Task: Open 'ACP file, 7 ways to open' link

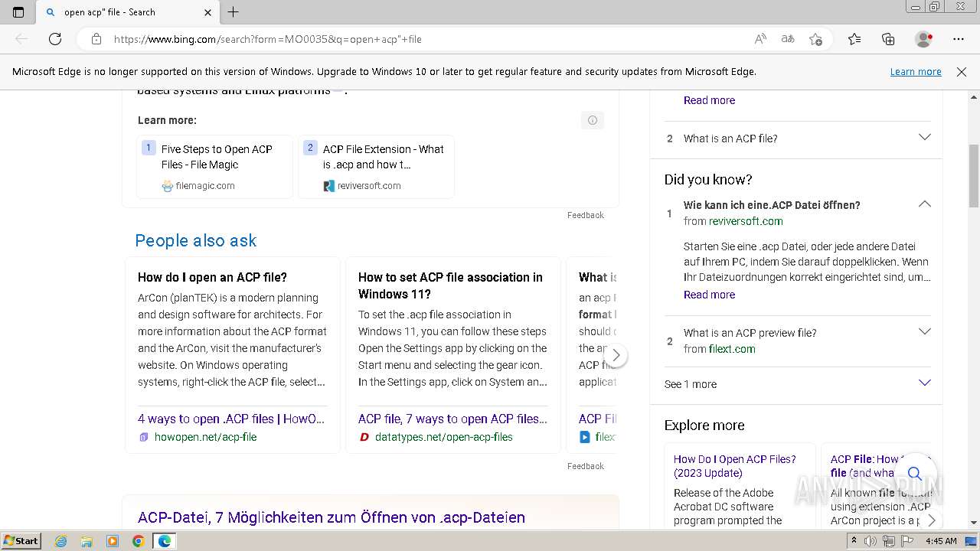Action: 452,419
